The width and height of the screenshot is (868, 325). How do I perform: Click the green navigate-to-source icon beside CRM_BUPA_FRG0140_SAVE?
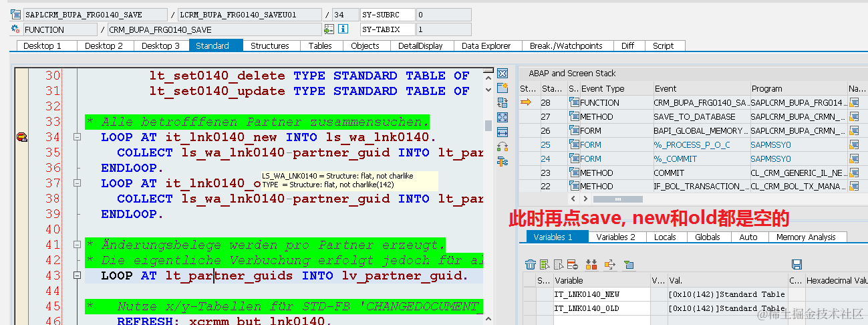[329, 29]
